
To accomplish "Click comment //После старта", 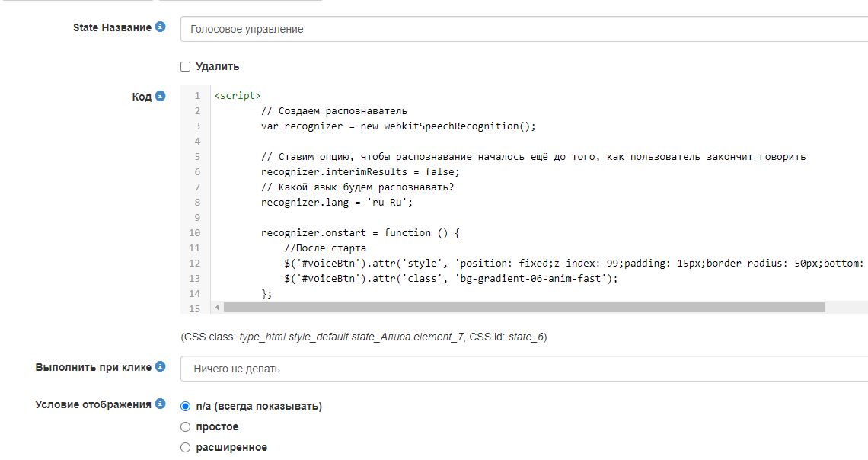I will (x=325, y=248).
